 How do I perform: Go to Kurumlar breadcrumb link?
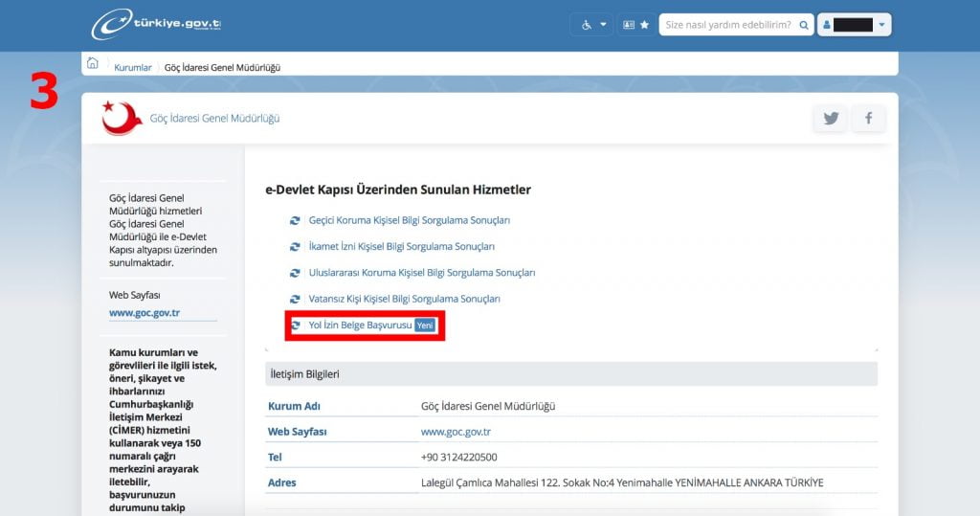(132, 68)
